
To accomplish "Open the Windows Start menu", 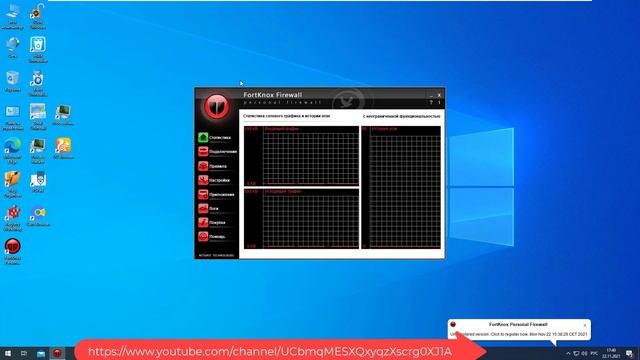I will (8, 353).
